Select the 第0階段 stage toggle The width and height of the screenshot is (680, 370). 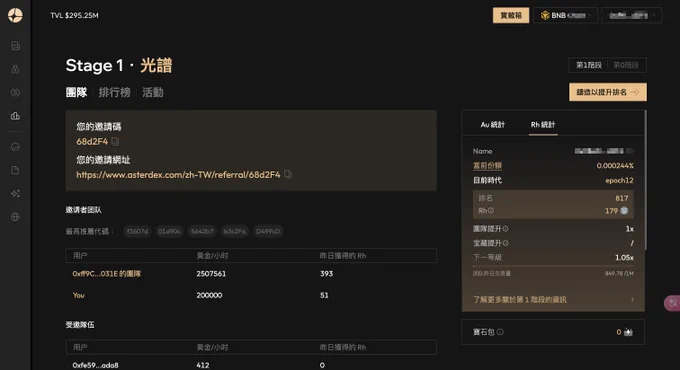pos(626,65)
